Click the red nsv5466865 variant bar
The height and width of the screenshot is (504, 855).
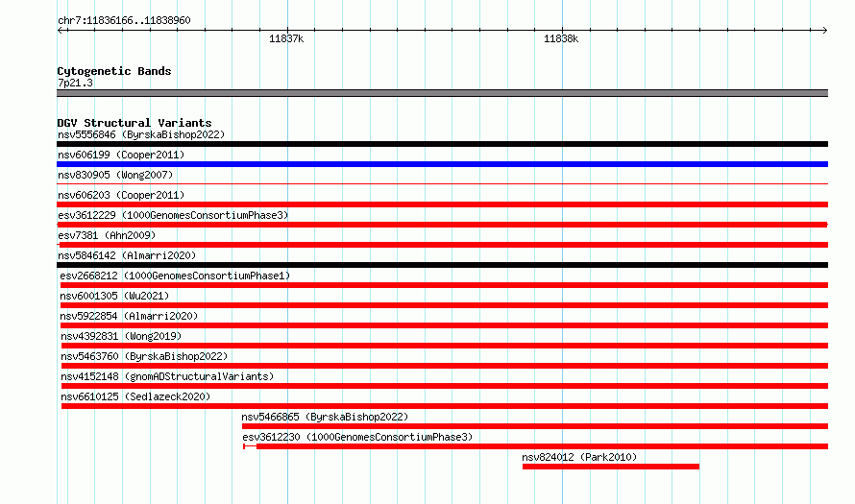pyautogui.click(x=535, y=426)
